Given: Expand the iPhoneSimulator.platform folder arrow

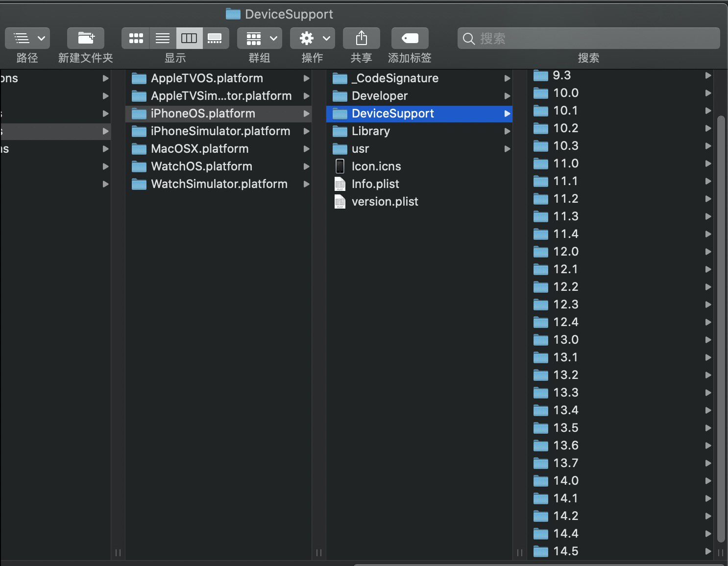Looking at the screenshot, I should pos(306,131).
